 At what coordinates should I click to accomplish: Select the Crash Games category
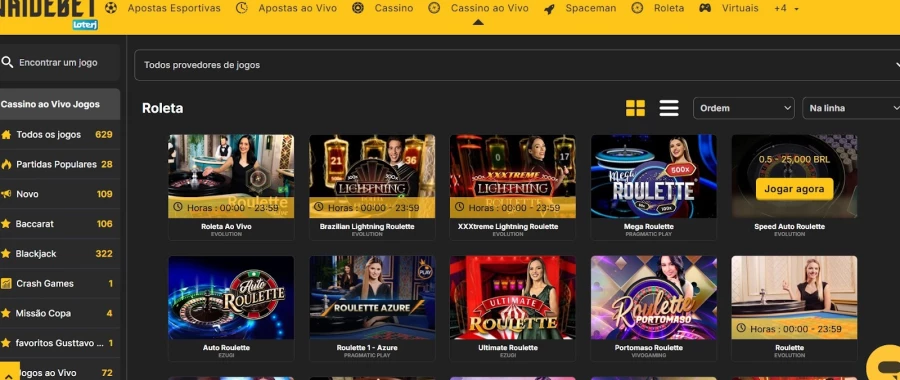(x=60, y=284)
